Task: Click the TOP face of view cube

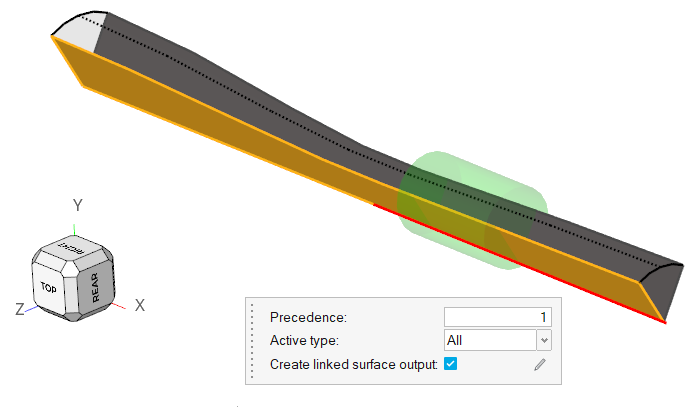Action: pyautogui.click(x=49, y=286)
